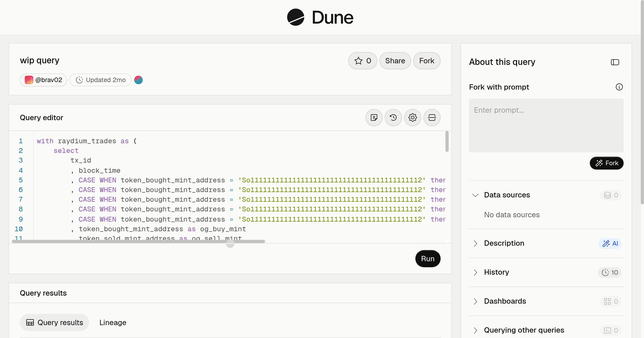The height and width of the screenshot is (338, 644).
Task: Open query version history icon
Action: coord(393,117)
